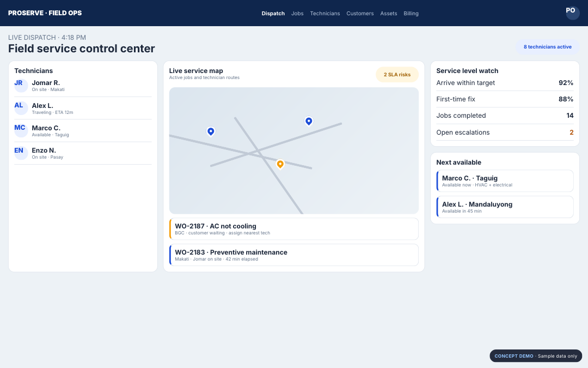Click the CONCEPT DEMO sample data badge
The height and width of the screenshot is (368, 588).
pyautogui.click(x=536, y=356)
